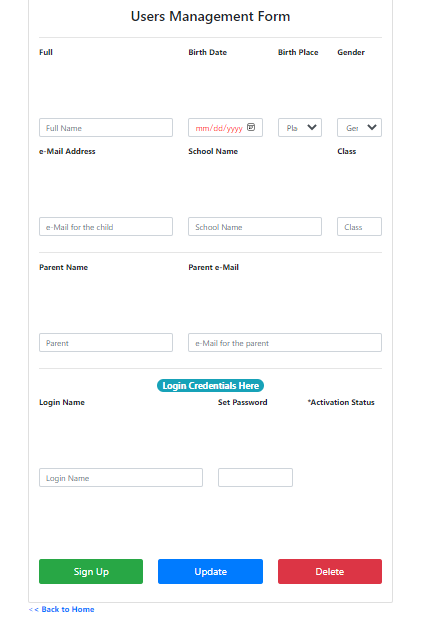The width and height of the screenshot is (448, 619).
Task: Click the Login Credentials Here badge
Action: 210,386
